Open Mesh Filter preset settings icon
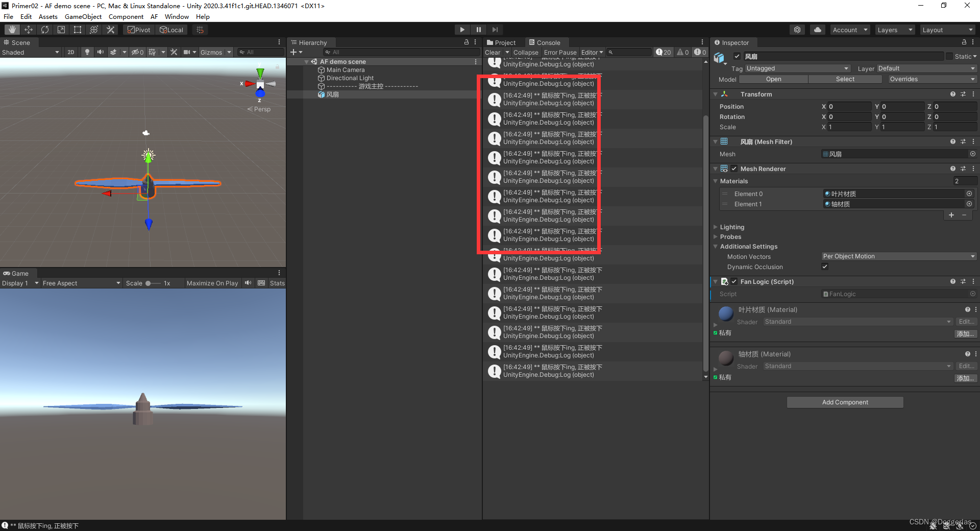Viewport: 980px width, 531px height. click(963, 141)
